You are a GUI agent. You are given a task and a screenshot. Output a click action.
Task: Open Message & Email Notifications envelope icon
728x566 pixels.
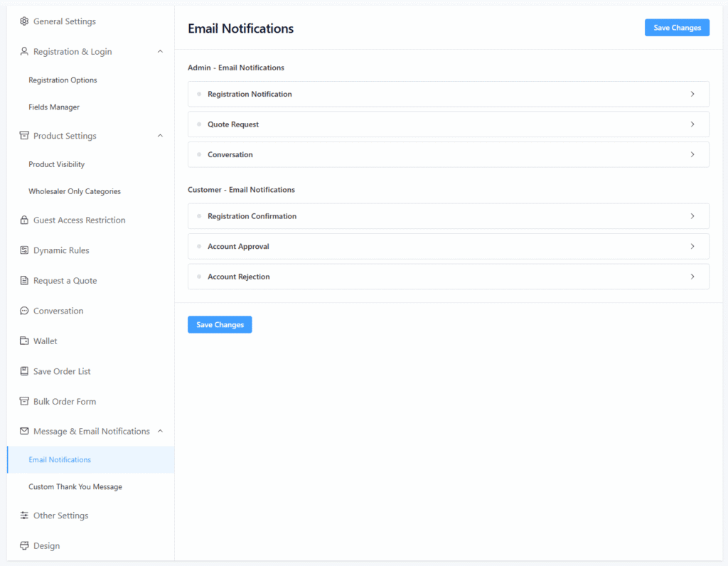(24, 431)
